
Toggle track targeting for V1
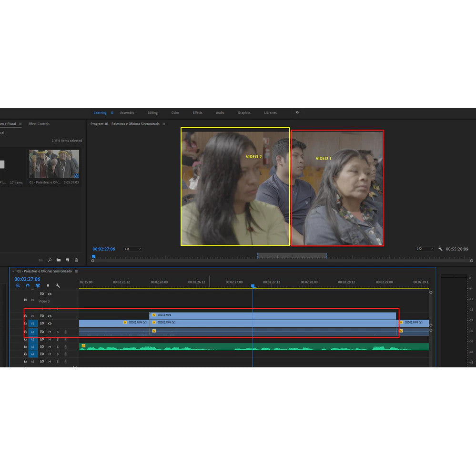pos(33,324)
